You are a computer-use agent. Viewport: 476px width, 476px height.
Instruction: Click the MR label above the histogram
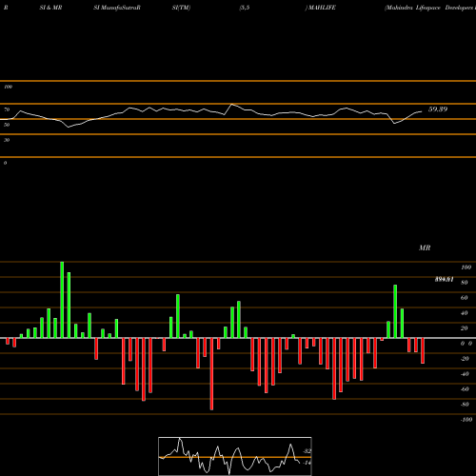click(425, 248)
